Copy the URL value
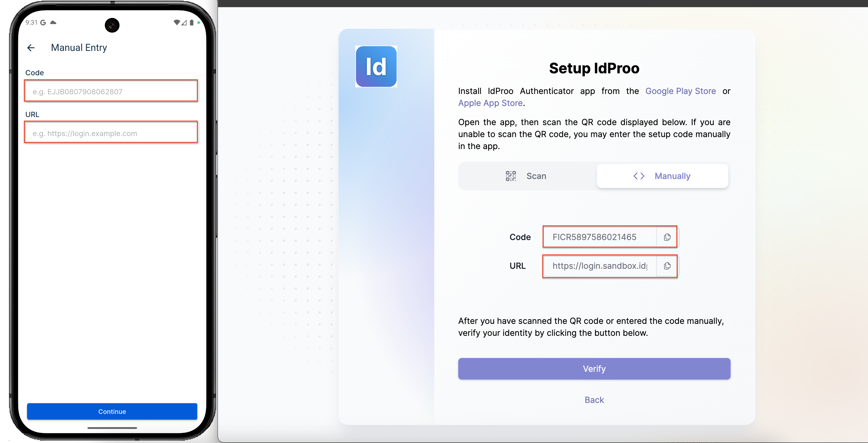Screen dimensions: 868x443 [x=667, y=266]
